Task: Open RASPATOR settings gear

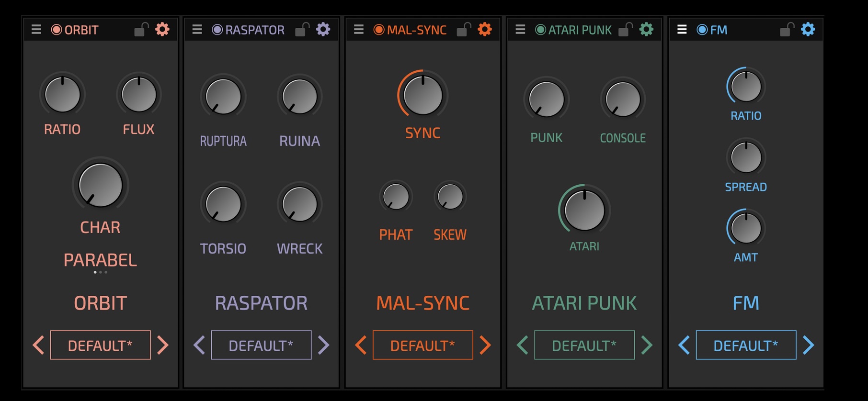Action: 323,30
